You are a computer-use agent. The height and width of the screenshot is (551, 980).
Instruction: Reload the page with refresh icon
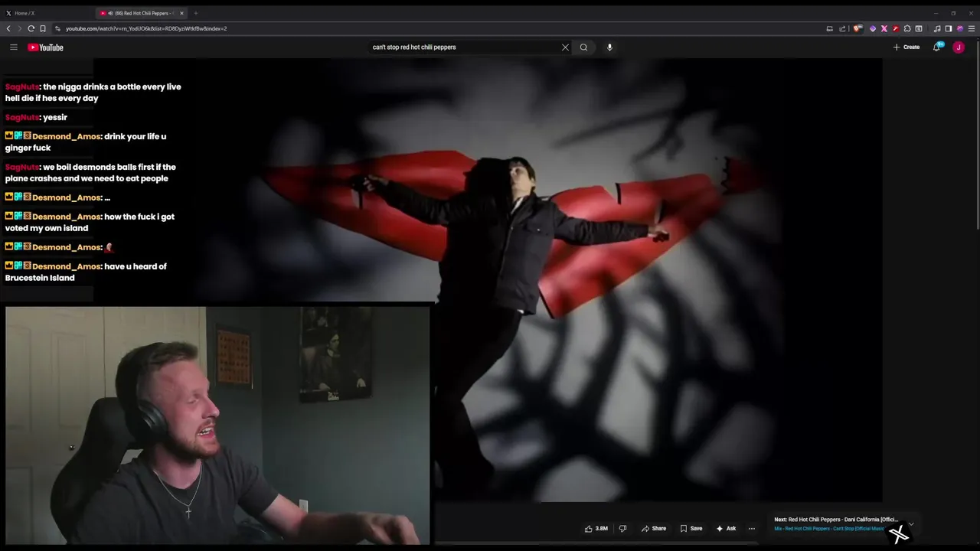pos(31,28)
